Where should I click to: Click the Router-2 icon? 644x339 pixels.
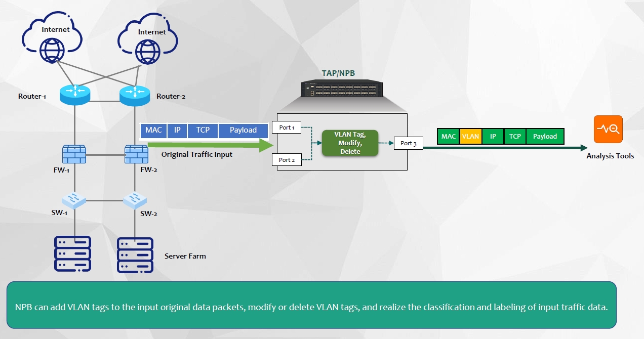[135, 95]
